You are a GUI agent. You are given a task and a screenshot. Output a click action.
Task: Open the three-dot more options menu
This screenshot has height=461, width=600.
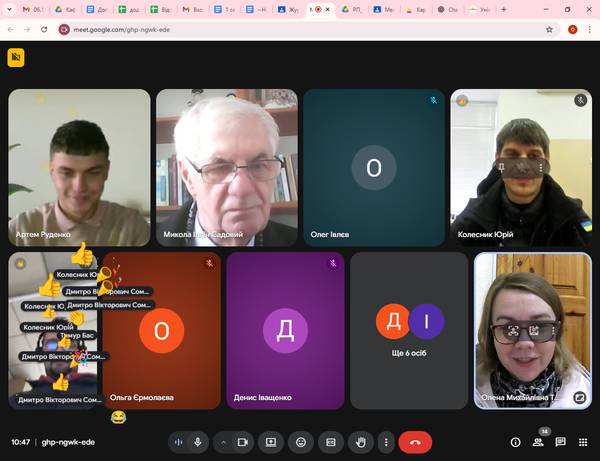(386, 441)
